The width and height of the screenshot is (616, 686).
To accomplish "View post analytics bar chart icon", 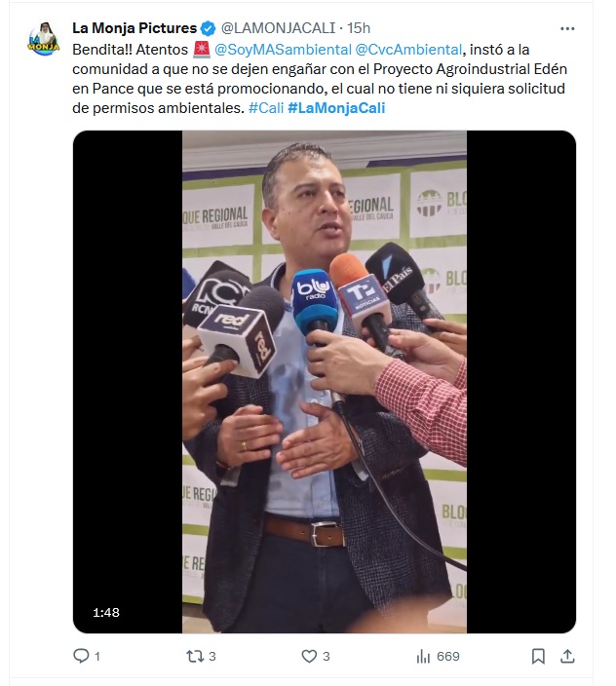I will (423, 656).
